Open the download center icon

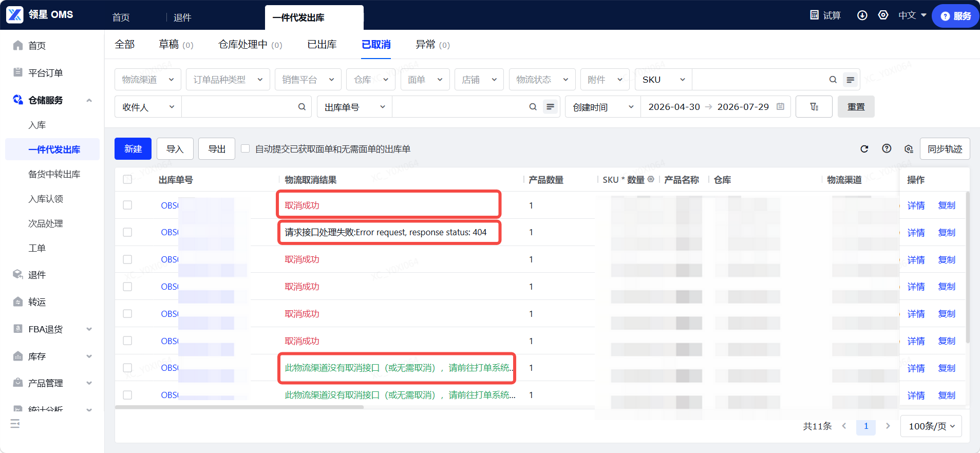pyautogui.click(x=862, y=15)
